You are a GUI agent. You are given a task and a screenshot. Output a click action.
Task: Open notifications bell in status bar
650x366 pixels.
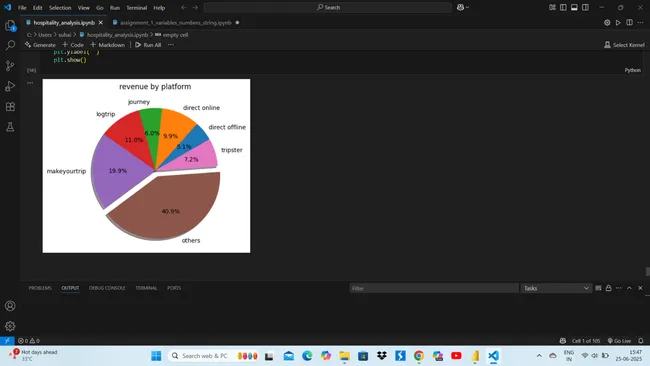coord(640,341)
